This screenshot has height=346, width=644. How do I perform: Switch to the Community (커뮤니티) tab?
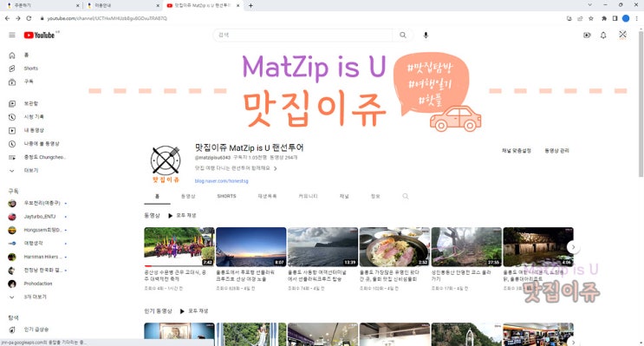(x=308, y=197)
